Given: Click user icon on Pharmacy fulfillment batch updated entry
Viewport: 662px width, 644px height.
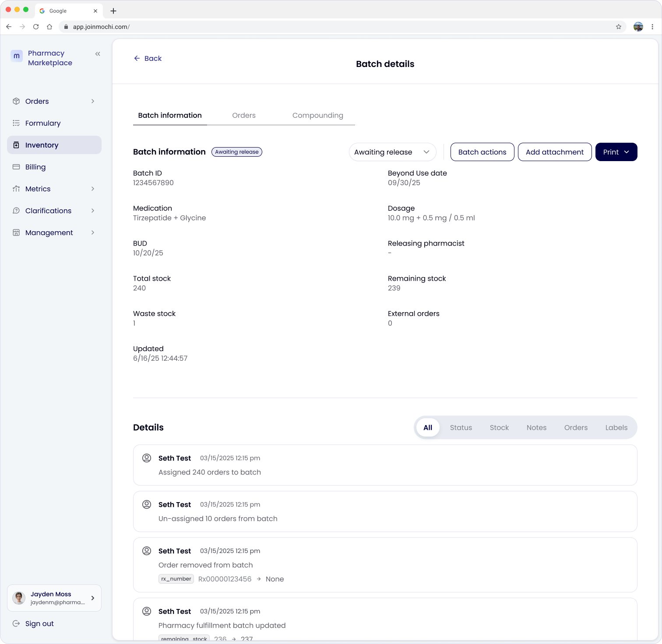Looking at the screenshot, I should [147, 611].
